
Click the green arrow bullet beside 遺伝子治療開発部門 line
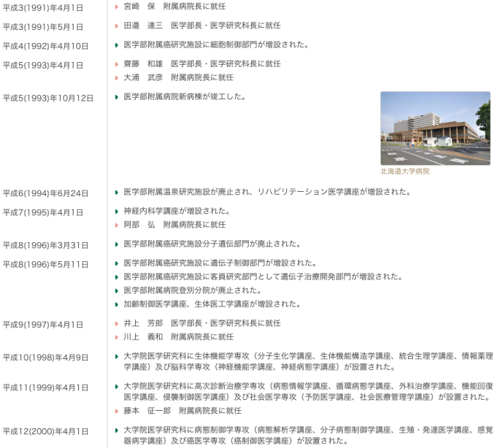tap(117, 277)
